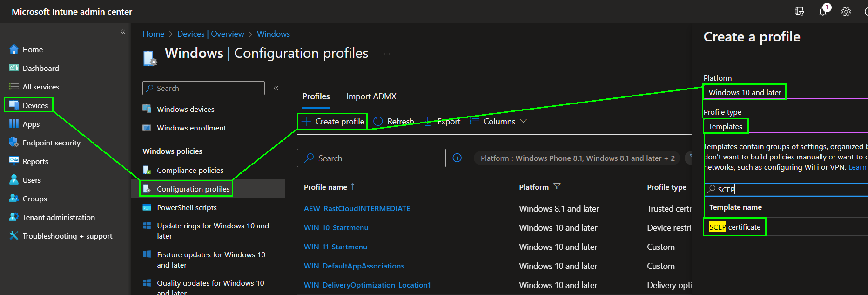This screenshot has width=868, height=295.
Task: Open the notifications bell icon
Action: point(823,12)
